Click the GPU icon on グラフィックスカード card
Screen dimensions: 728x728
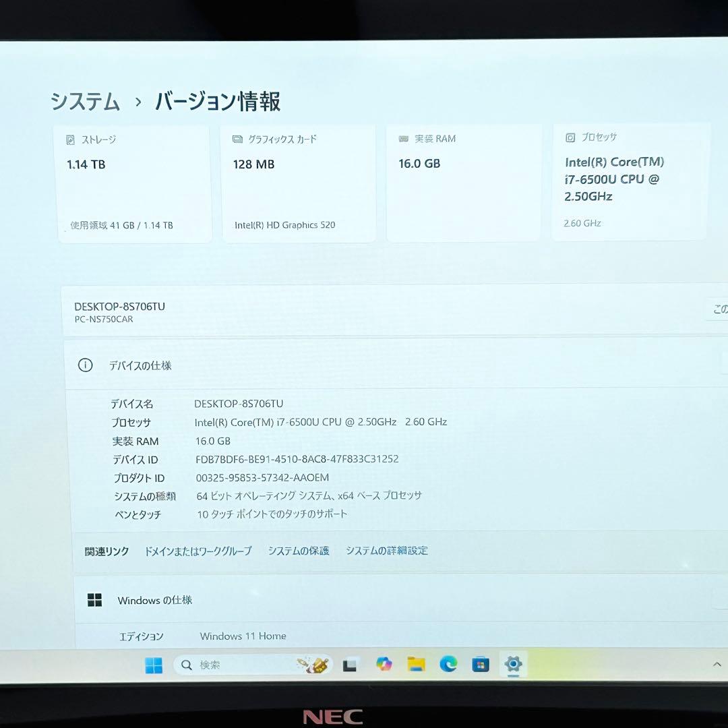click(237, 139)
